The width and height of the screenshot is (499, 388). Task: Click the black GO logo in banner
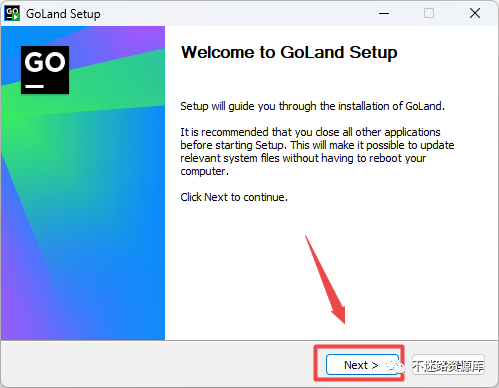tap(45, 70)
